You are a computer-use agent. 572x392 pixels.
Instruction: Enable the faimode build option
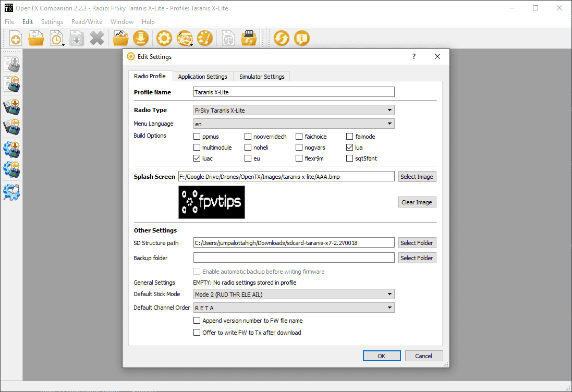coord(349,137)
